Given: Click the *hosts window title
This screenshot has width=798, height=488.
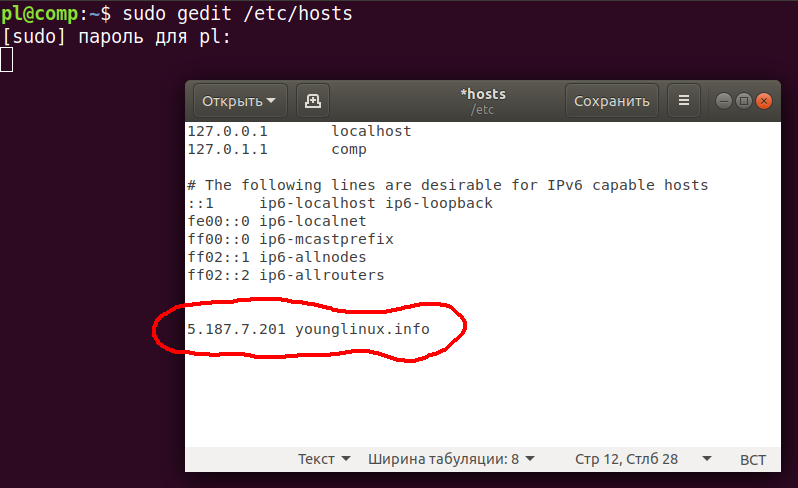Looking at the screenshot, I should (x=483, y=94).
